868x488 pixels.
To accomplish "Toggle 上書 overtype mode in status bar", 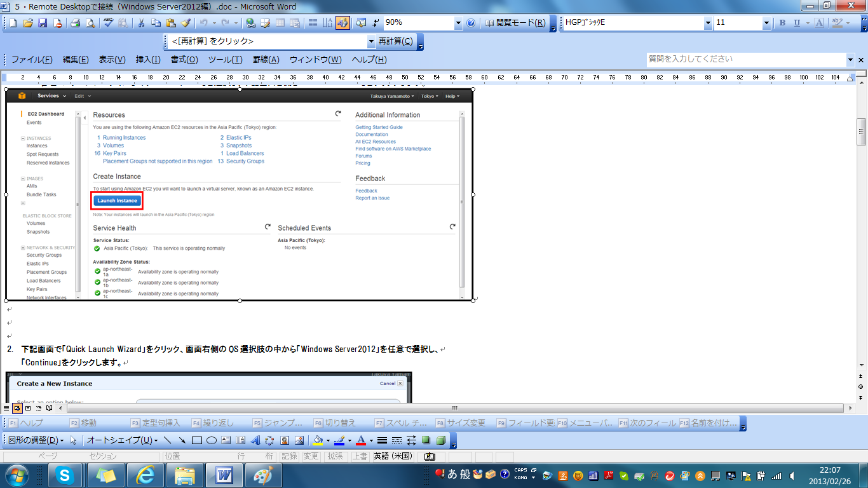I will pyautogui.click(x=360, y=456).
